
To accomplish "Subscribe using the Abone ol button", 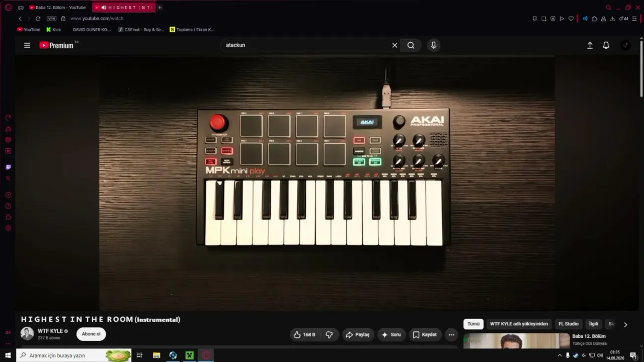I will tap(91, 334).
